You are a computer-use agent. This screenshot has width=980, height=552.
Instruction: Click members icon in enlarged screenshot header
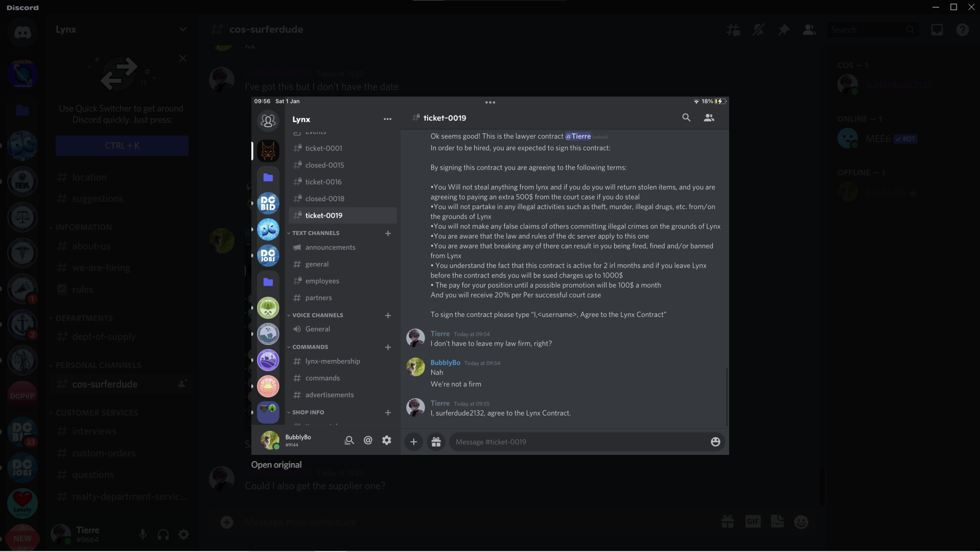point(709,118)
